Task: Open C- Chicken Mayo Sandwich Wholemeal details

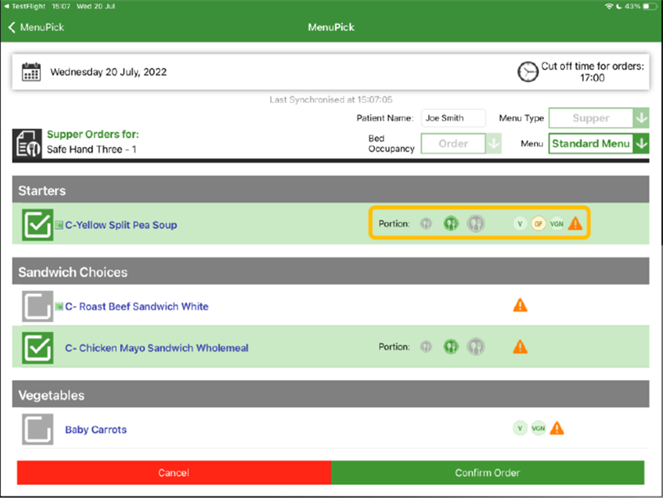Action: 156,348
